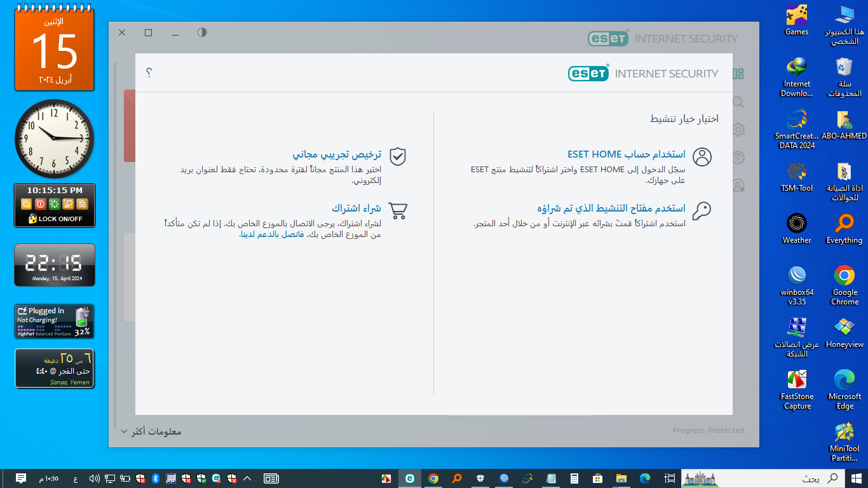Open the help question mark in ESET dialog
Viewport: 868px width, 488px height.
[149, 72]
